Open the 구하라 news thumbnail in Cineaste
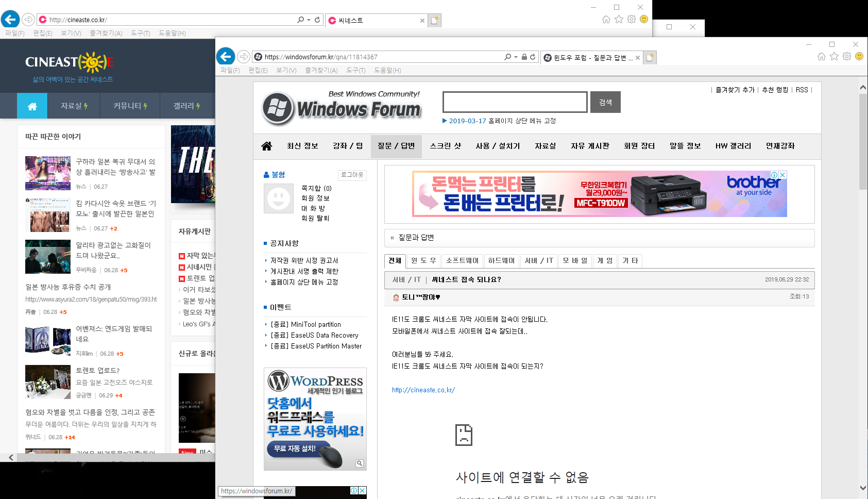 pyautogui.click(x=48, y=173)
